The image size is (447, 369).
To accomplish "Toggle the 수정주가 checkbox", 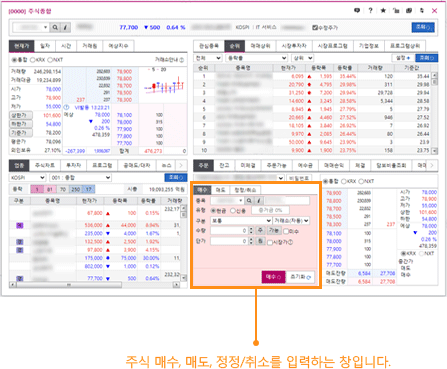I will (315, 27).
